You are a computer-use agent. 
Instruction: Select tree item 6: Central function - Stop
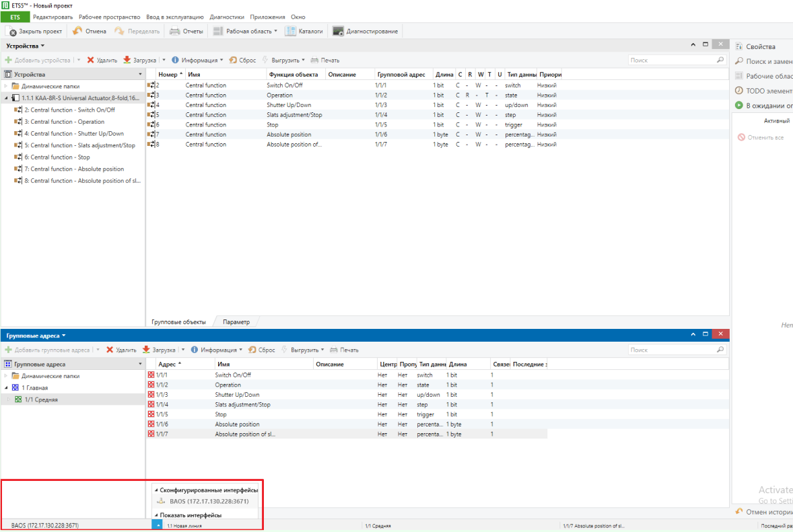tap(57, 157)
